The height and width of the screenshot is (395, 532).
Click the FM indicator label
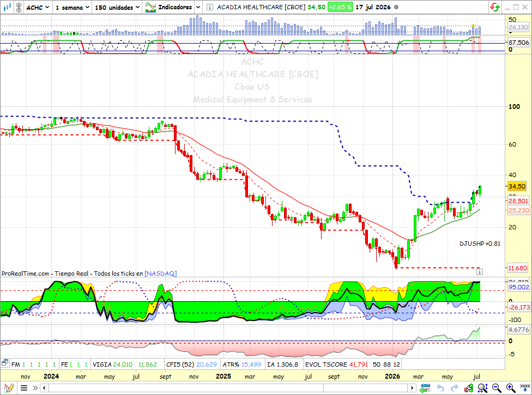click(15, 364)
